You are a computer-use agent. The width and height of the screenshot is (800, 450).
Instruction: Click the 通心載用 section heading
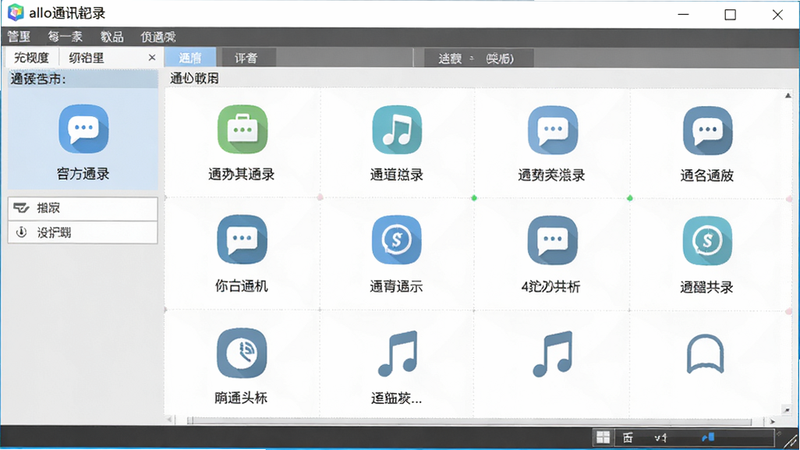coord(194,79)
